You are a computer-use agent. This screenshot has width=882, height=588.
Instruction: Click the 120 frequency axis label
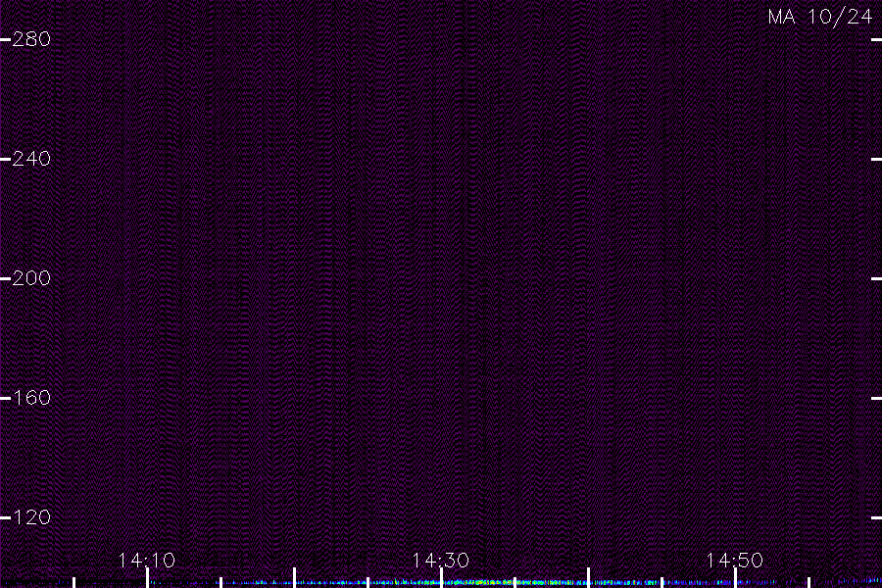31,517
